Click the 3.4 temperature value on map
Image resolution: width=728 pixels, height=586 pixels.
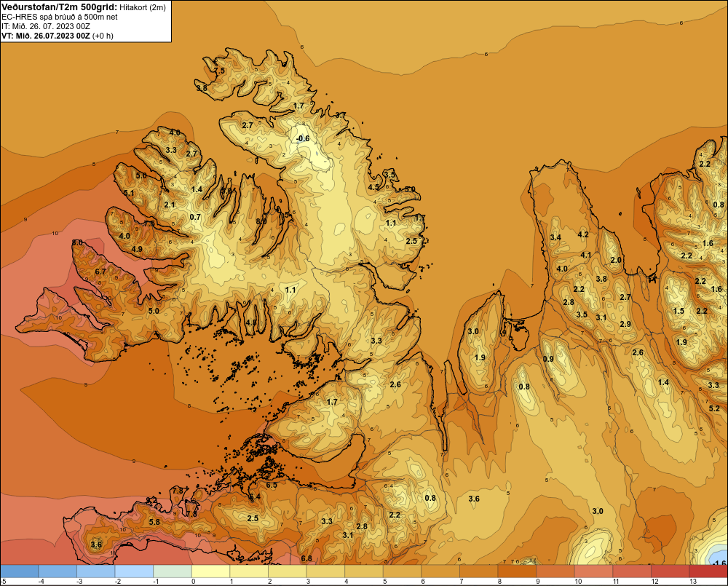[555, 237]
